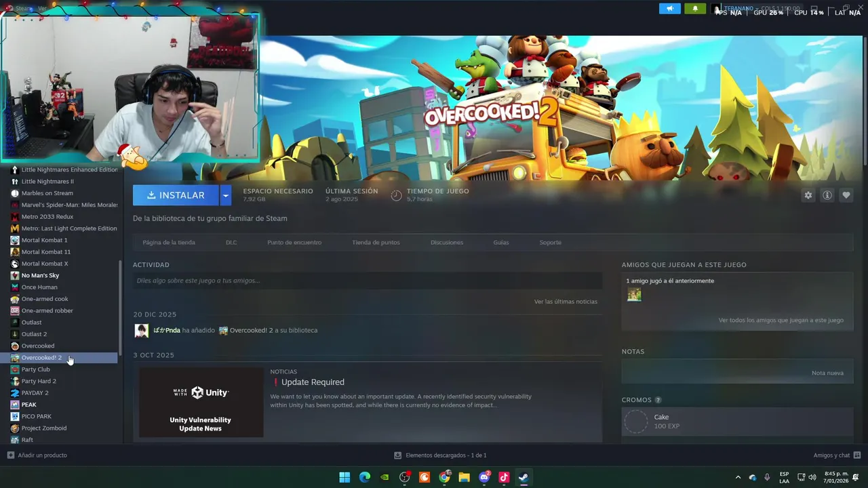Launch Microsoft Edge from the taskbar
The height and width of the screenshot is (488, 868).
coord(365,477)
